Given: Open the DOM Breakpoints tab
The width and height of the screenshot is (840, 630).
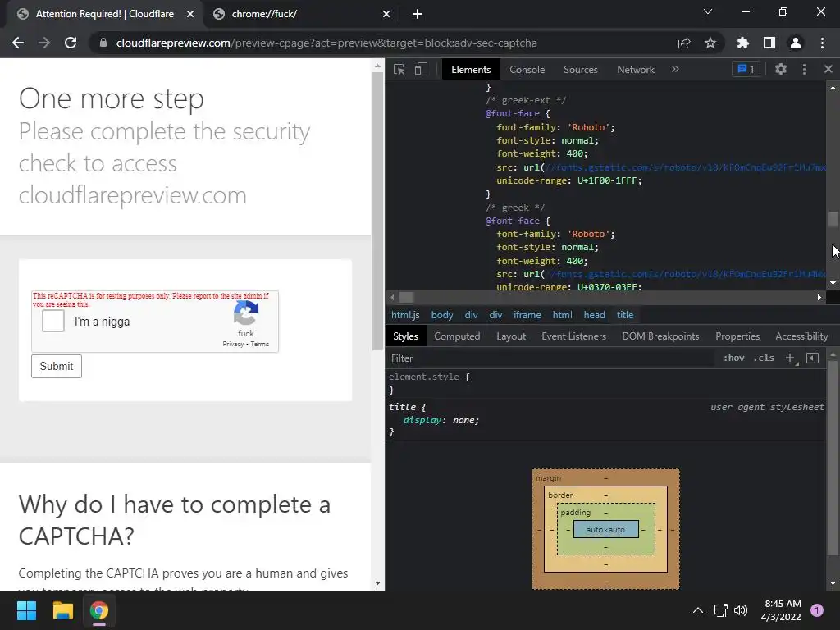Looking at the screenshot, I should pos(660,336).
